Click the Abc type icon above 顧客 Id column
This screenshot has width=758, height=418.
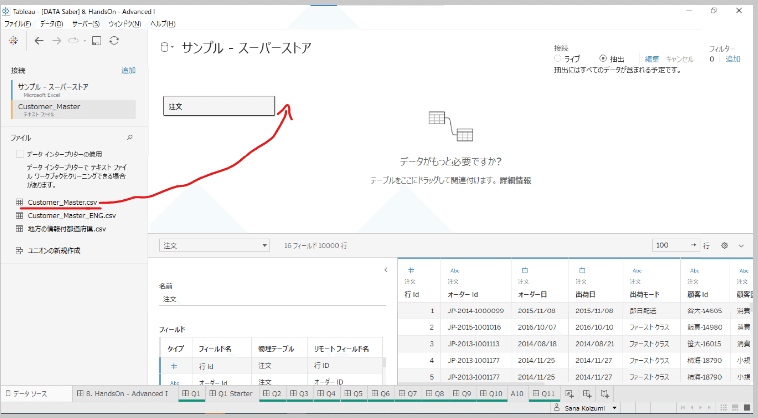[x=694, y=271]
